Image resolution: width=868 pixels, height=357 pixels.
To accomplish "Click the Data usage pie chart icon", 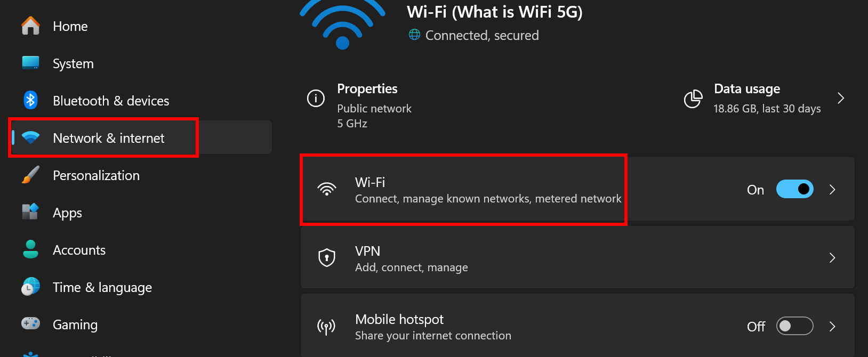I will click(x=693, y=99).
